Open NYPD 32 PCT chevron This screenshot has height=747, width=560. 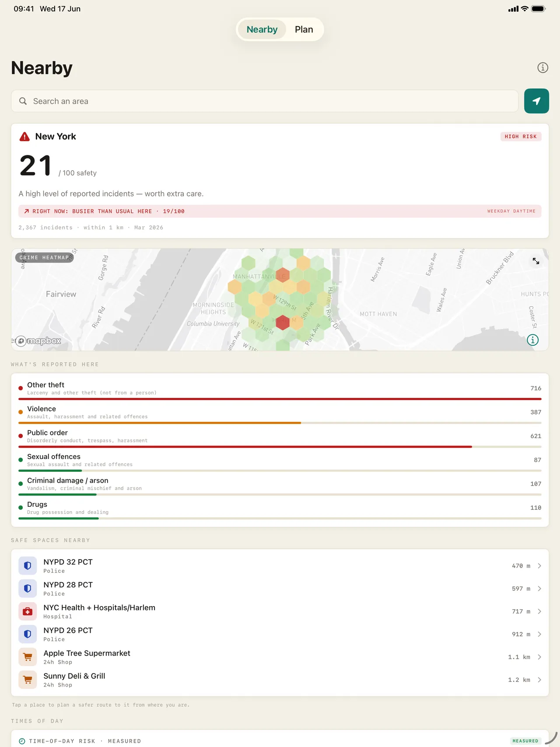tap(539, 566)
